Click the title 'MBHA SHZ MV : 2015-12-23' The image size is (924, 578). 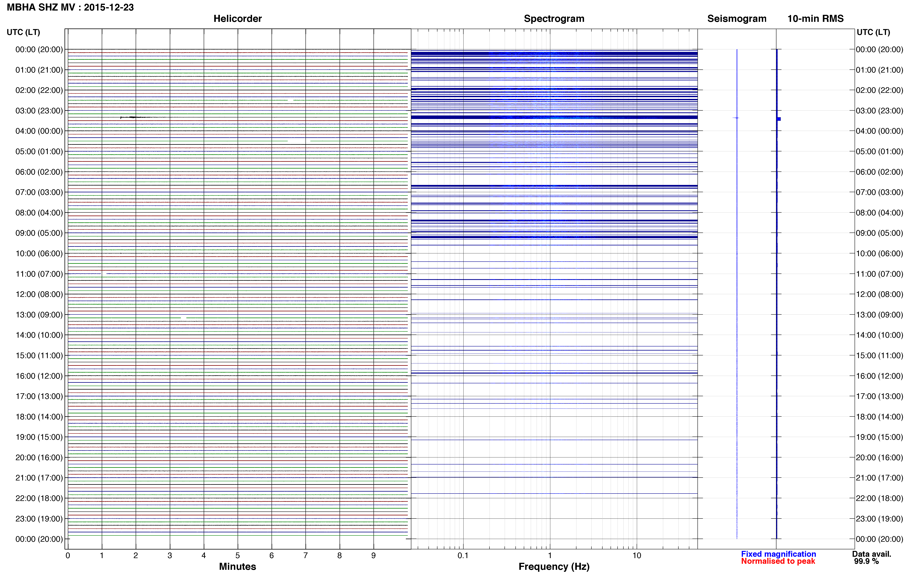tap(70, 7)
